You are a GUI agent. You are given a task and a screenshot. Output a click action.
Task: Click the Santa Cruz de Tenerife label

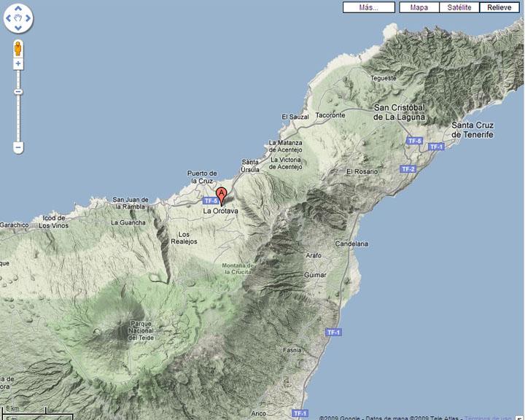pyautogui.click(x=472, y=130)
